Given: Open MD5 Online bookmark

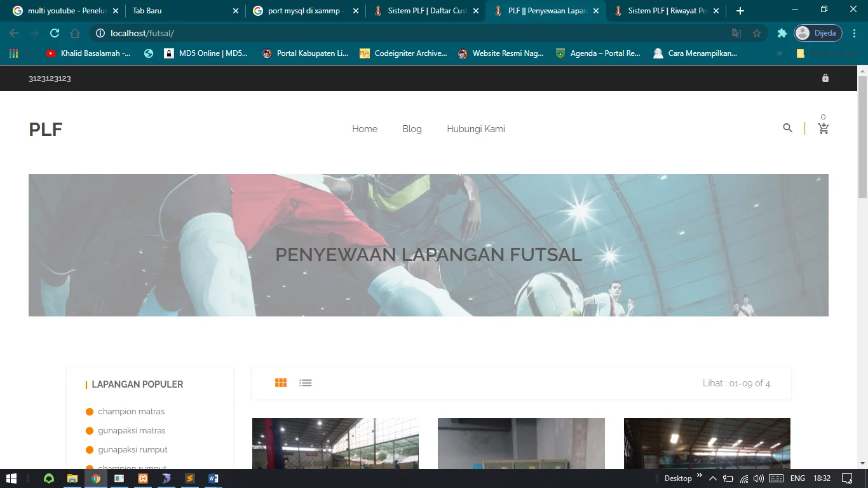Looking at the screenshot, I should coord(207,53).
